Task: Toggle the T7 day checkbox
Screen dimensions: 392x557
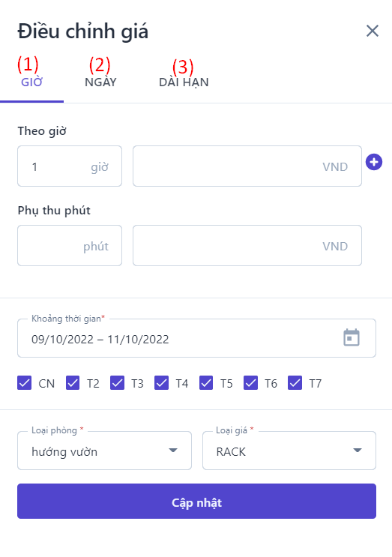Action: [x=295, y=383]
